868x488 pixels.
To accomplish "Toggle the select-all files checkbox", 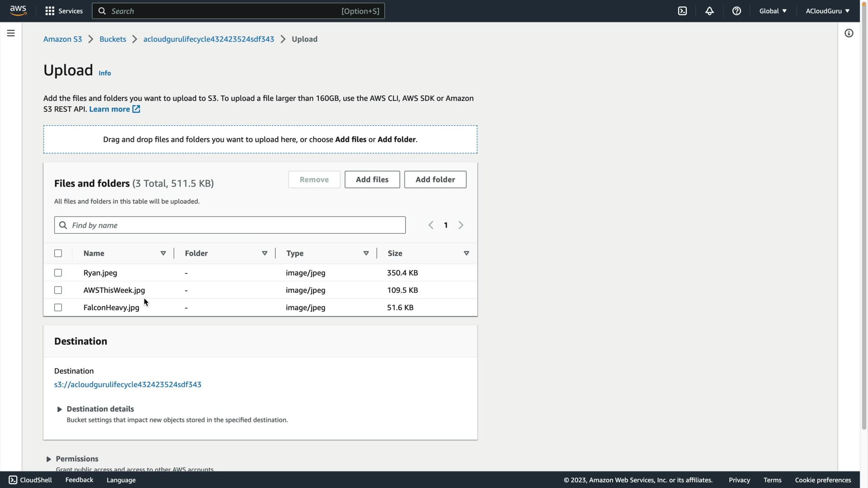I will point(58,253).
